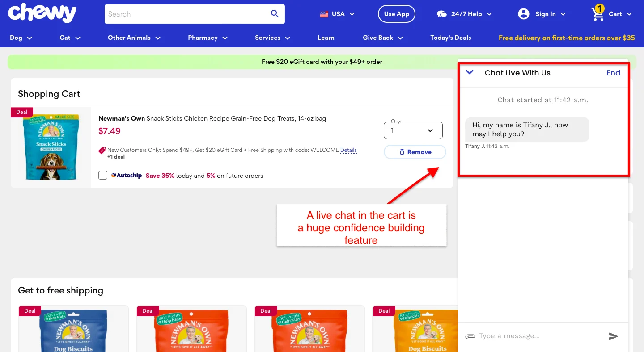This screenshot has width=644, height=352.
Task: Click the free delivery first-time orders link
Action: point(567,38)
